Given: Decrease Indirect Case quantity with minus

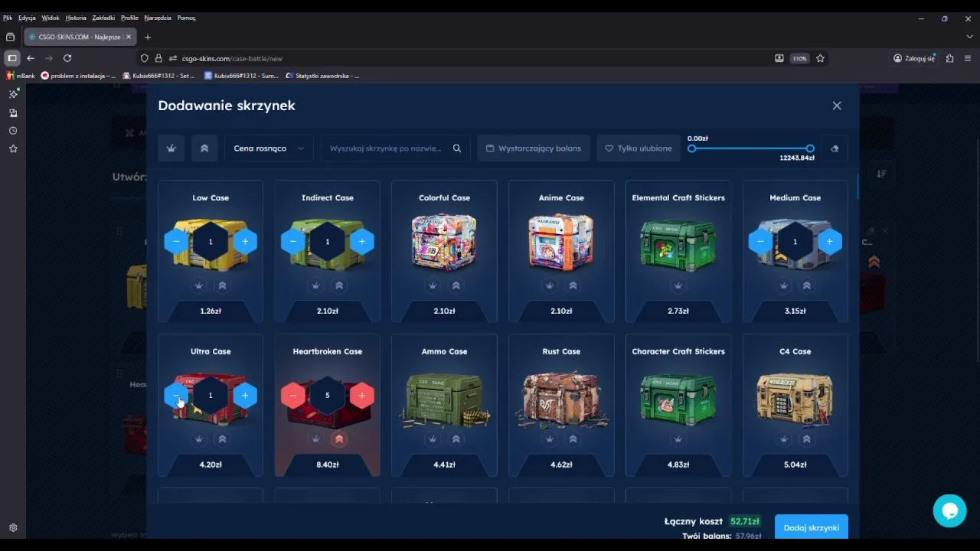Looking at the screenshot, I should pos(293,242).
